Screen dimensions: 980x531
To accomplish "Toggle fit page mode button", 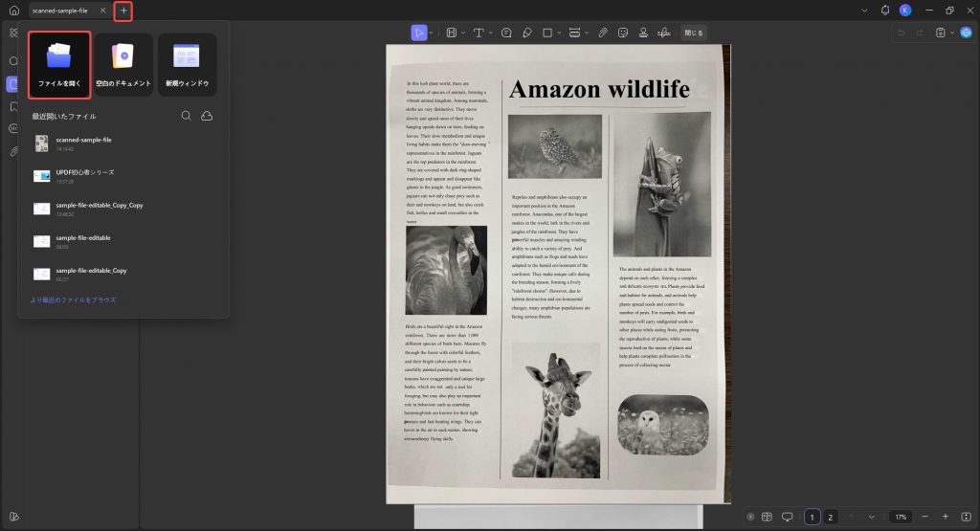I will 967,517.
